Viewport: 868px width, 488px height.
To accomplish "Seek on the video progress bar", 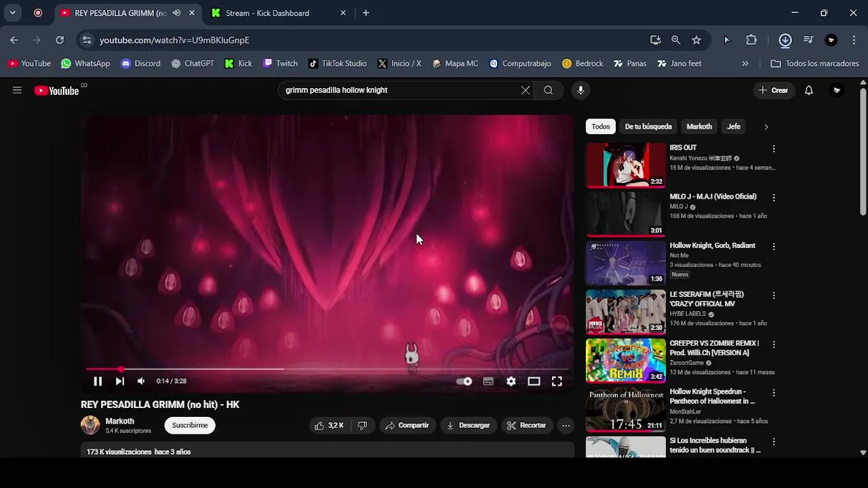I will 327,369.
